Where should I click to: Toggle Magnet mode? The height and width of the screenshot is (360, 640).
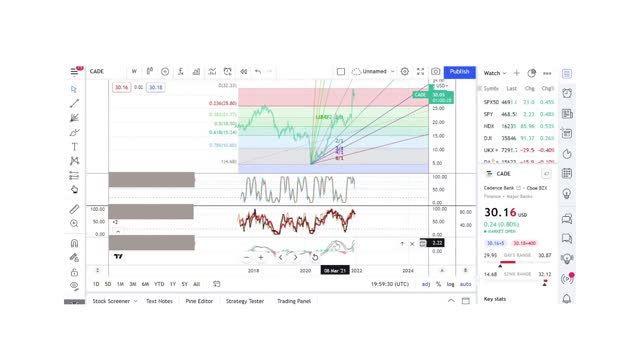(x=74, y=243)
